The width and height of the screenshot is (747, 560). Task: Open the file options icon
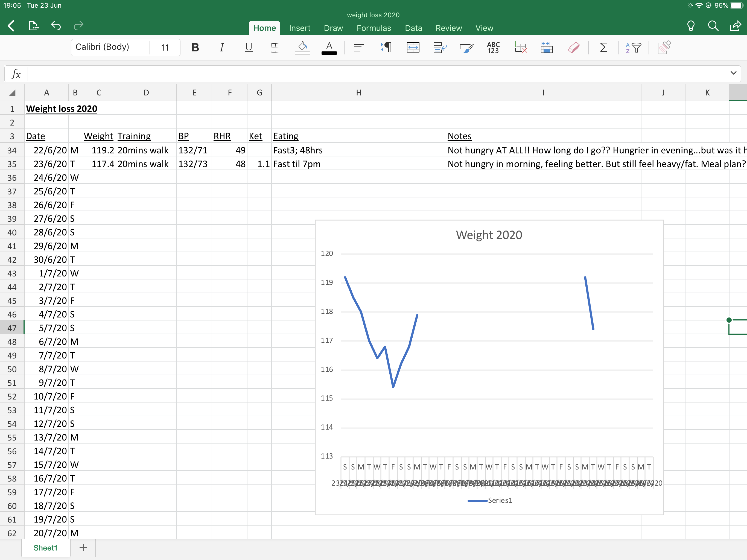[x=33, y=26]
